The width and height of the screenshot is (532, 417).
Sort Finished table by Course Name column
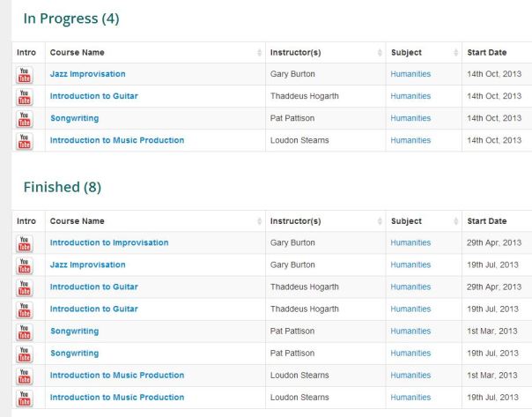click(x=154, y=221)
